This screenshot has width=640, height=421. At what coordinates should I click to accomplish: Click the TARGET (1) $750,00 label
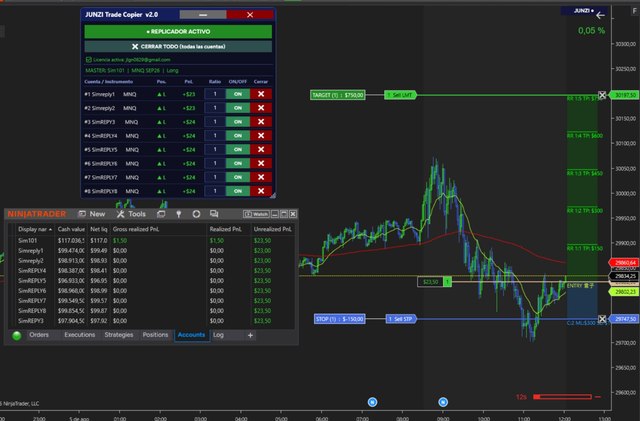[x=338, y=95]
